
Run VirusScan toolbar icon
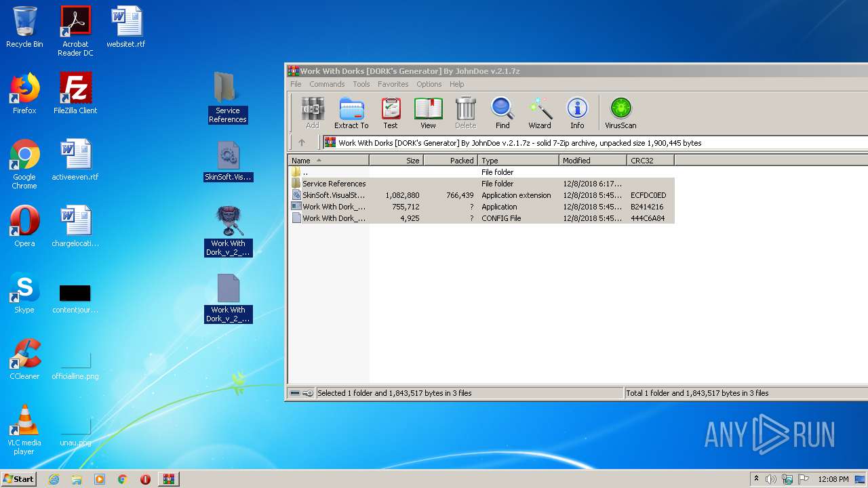click(x=620, y=113)
